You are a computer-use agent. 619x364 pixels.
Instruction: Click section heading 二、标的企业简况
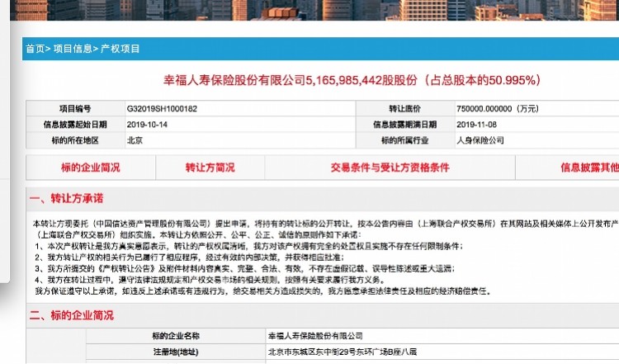coord(72,315)
